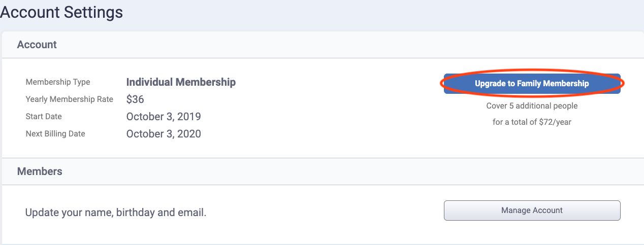Open the Manage Account button
Viewport: 644px width, 245px height.
click(x=532, y=210)
